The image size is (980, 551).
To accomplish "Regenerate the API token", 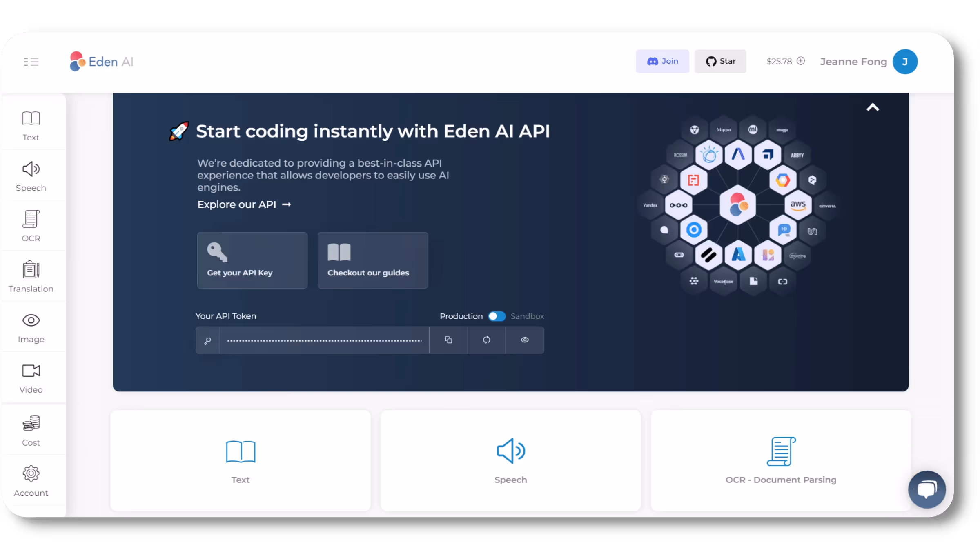I will pos(486,340).
